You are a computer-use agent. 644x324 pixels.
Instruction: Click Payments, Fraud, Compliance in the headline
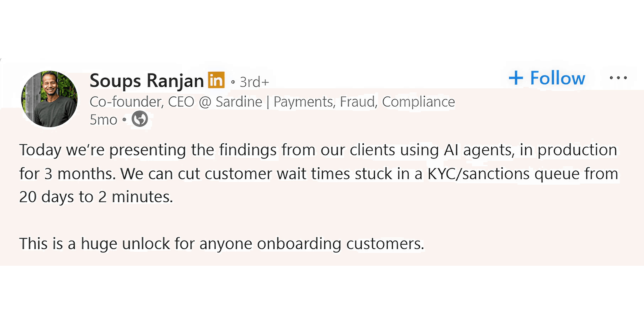click(364, 102)
